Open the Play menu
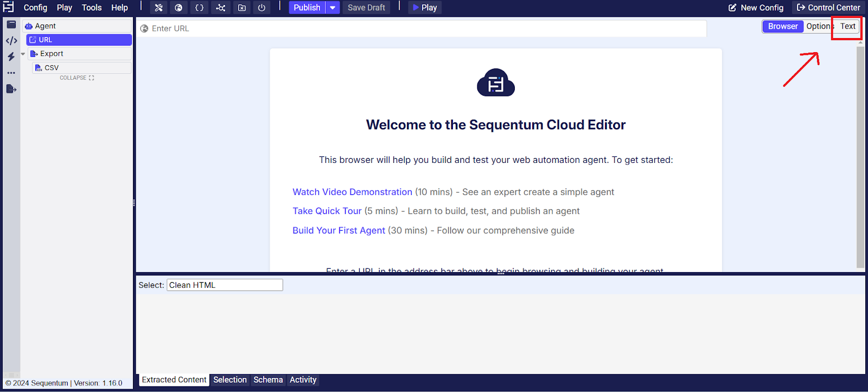 (65, 8)
